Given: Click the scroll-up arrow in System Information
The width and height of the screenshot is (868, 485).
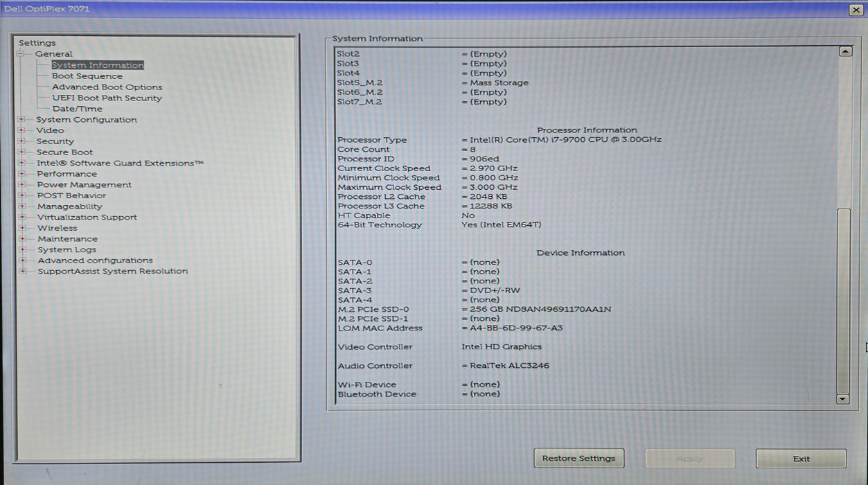Looking at the screenshot, I should point(844,51).
